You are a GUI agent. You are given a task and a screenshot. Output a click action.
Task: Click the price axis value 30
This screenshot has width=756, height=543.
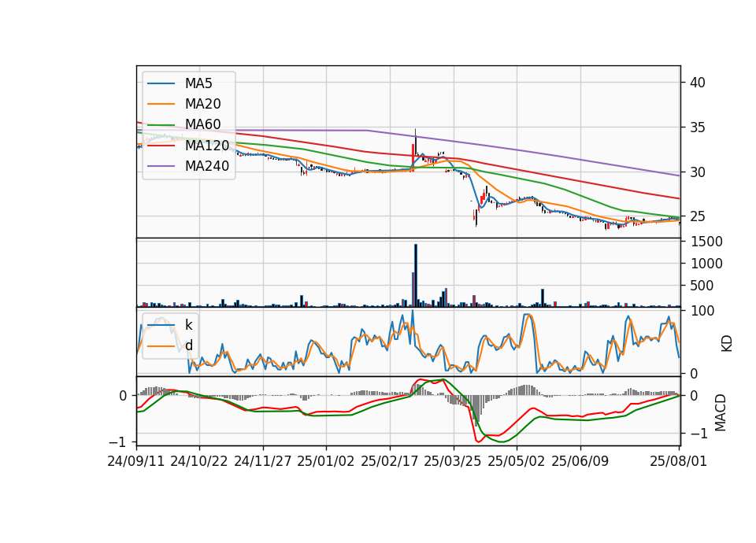[697, 172]
